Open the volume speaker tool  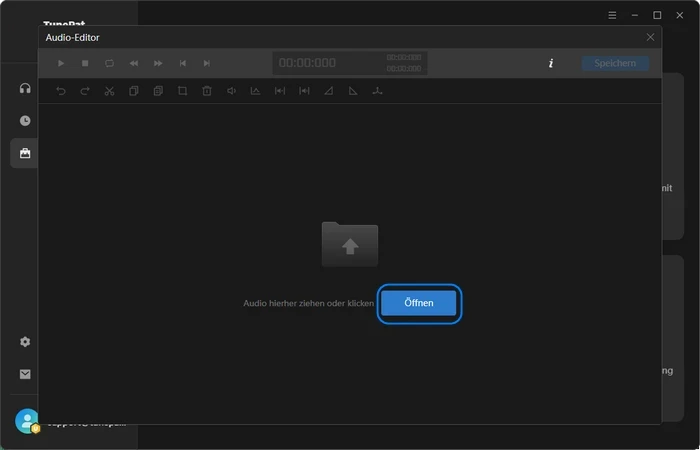click(x=231, y=91)
